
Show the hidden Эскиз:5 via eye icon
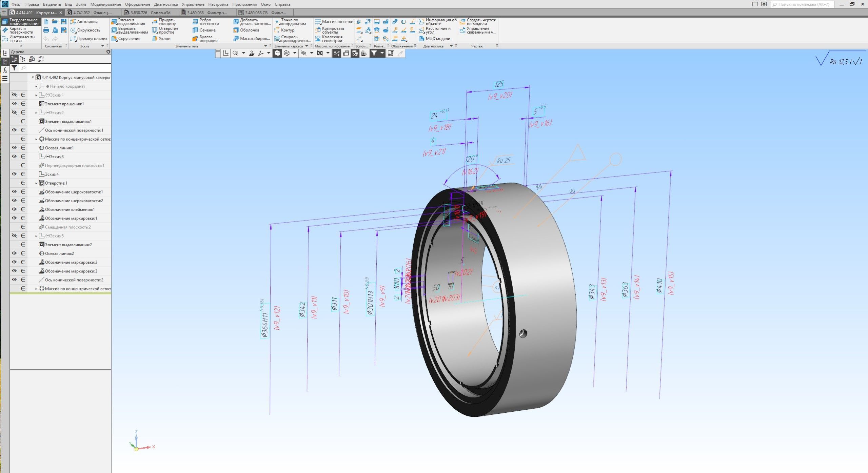pyautogui.click(x=14, y=236)
